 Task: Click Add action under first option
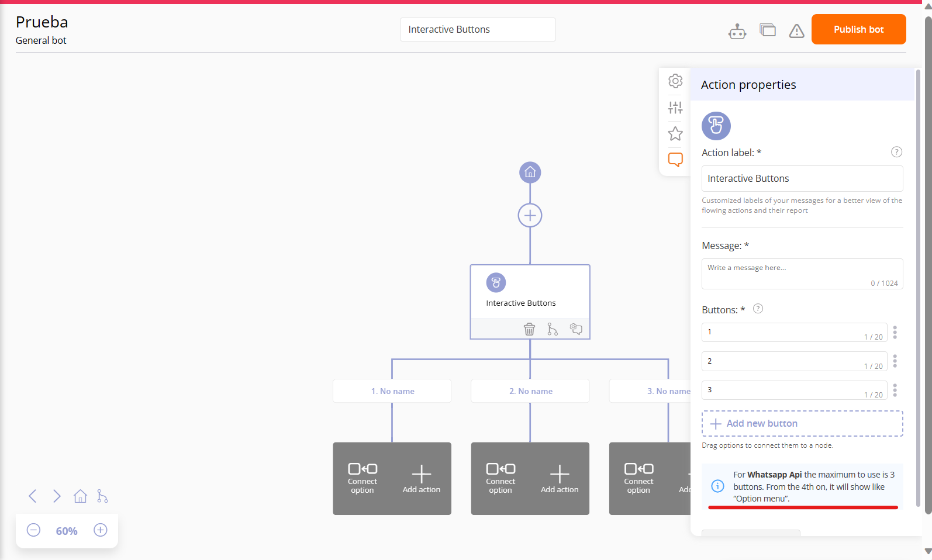(422, 479)
